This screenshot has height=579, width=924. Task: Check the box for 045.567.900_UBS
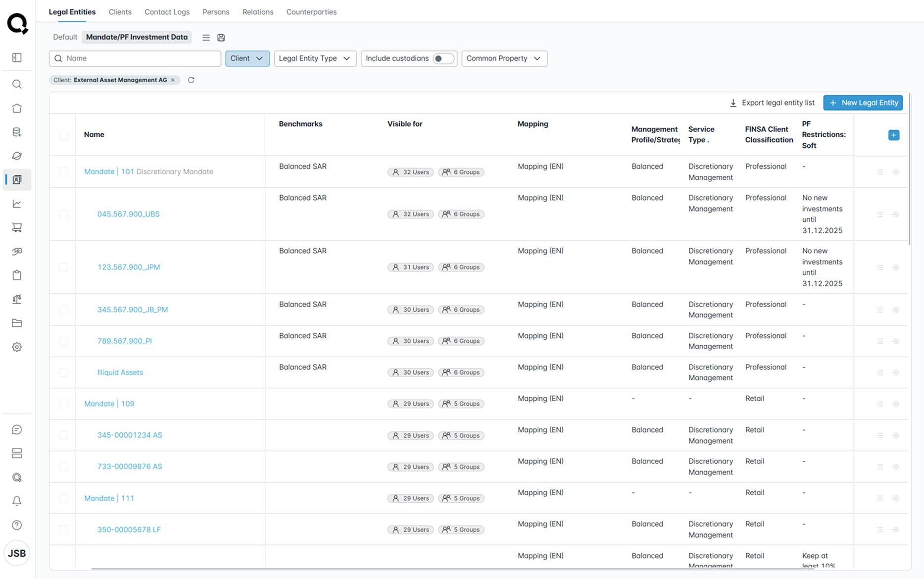coord(63,214)
